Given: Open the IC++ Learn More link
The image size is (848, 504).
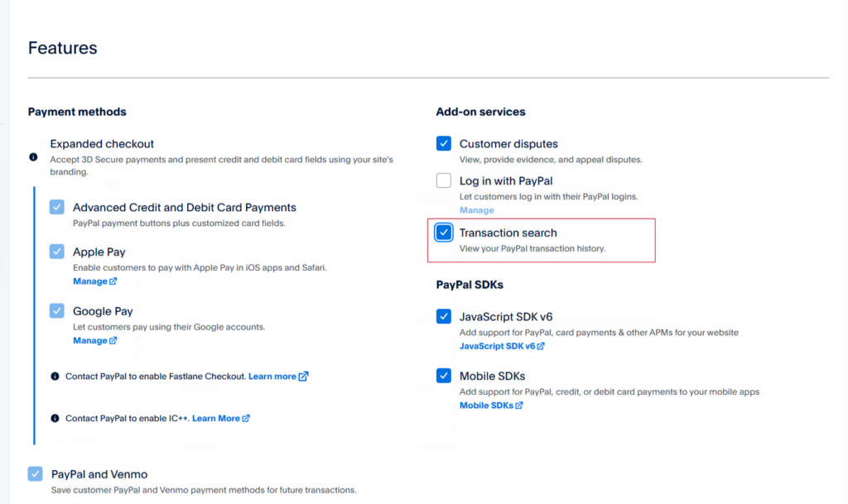Looking at the screenshot, I should (x=216, y=419).
